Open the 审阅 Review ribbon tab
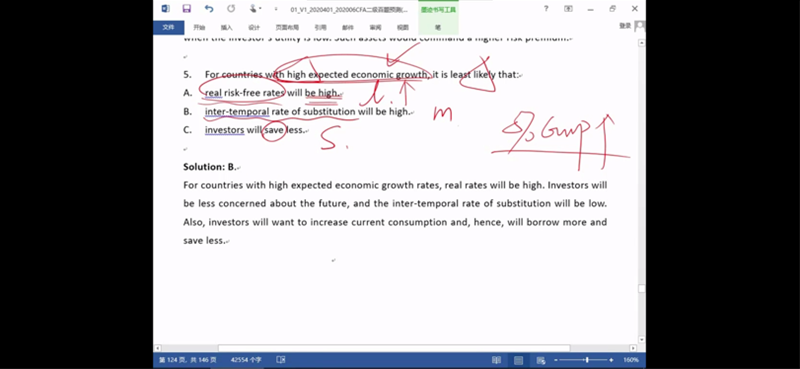Image resolution: width=800 pixels, height=369 pixels. point(376,28)
